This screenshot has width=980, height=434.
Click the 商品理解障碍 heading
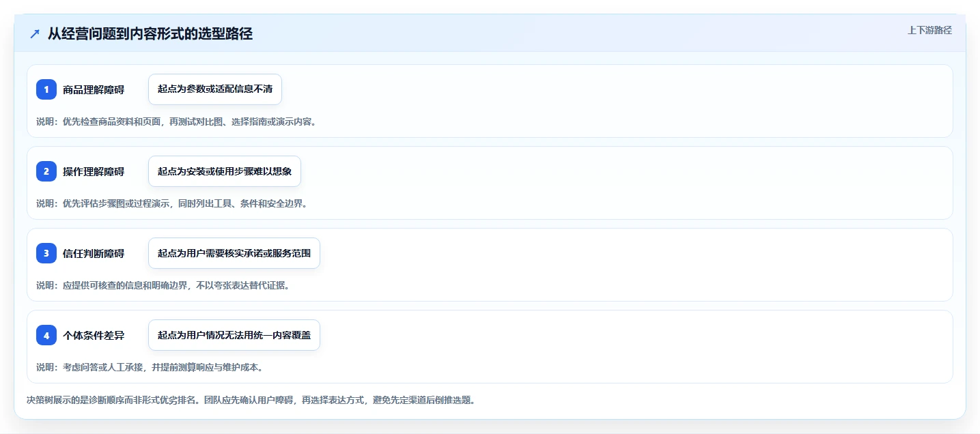[x=94, y=89]
